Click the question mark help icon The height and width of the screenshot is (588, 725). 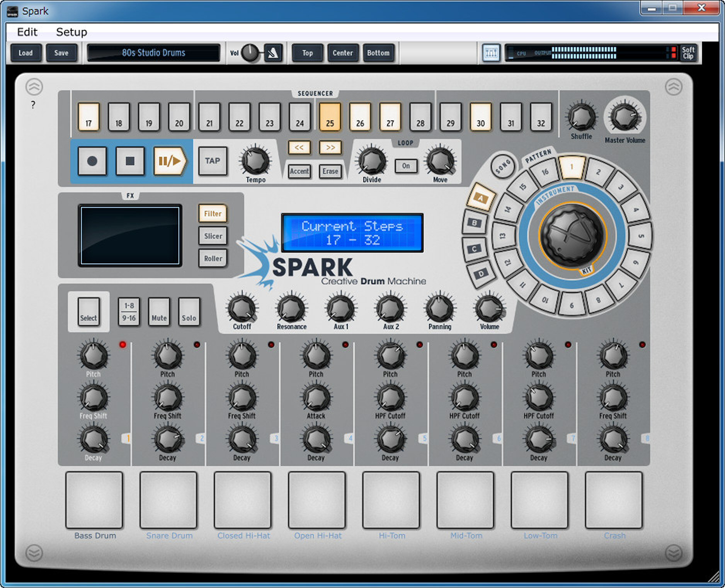[x=33, y=105]
